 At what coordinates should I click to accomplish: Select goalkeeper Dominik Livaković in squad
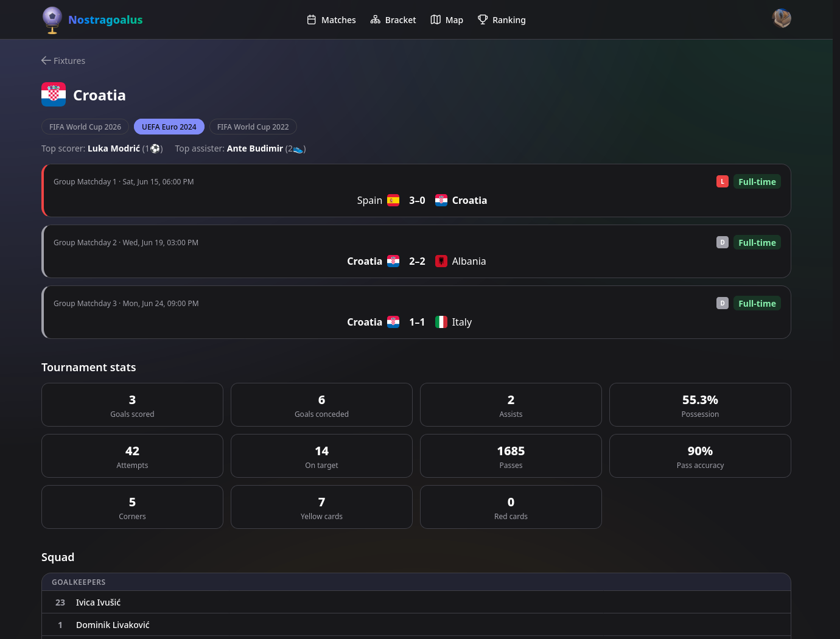(x=416, y=625)
